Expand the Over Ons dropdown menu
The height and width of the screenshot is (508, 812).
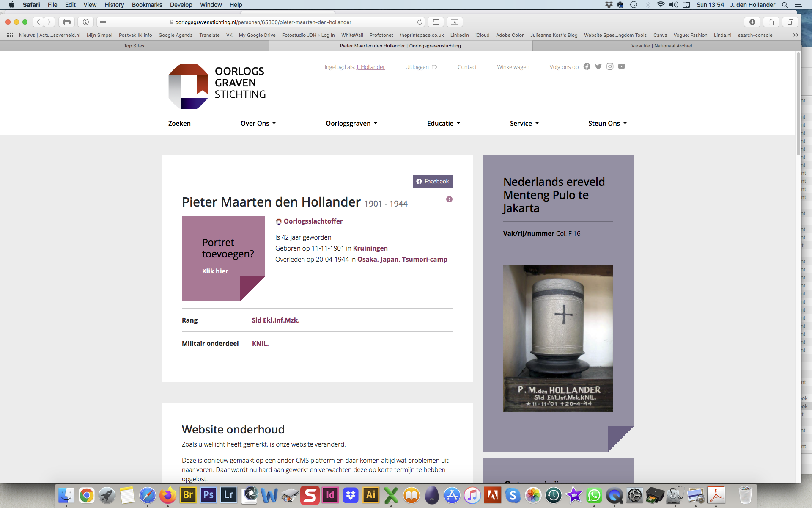coord(258,123)
